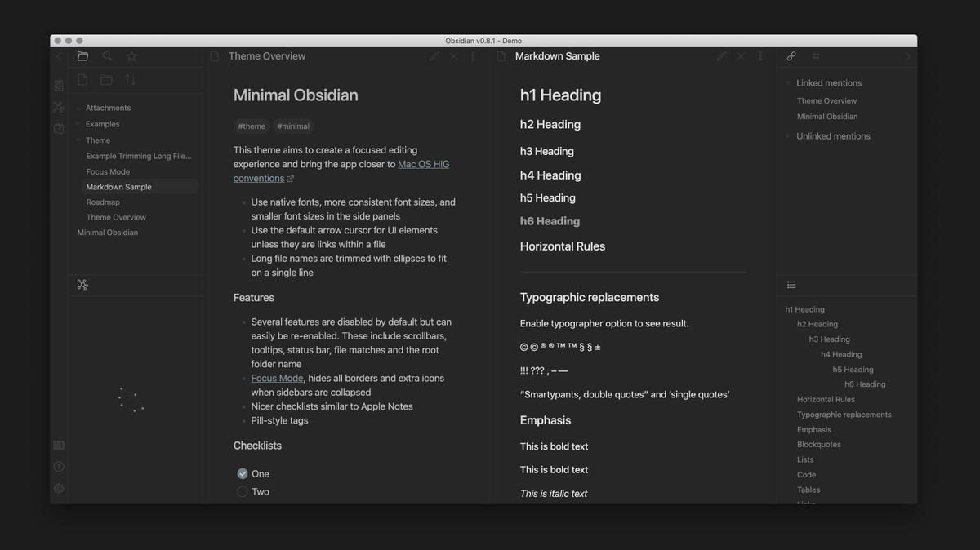Image resolution: width=980 pixels, height=550 pixels.
Task: Collapse the right sidebar with the arrow
Action: point(907,56)
